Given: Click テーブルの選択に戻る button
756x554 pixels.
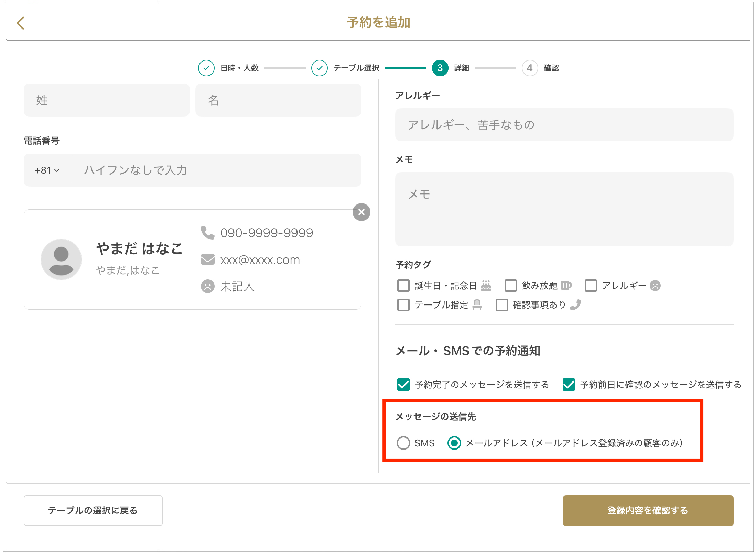Looking at the screenshot, I should pyautogui.click(x=93, y=510).
